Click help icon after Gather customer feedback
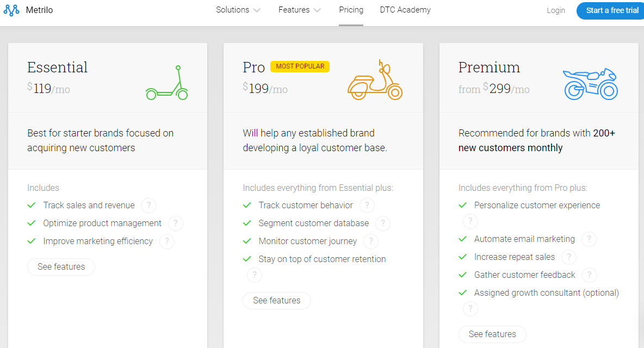 [x=589, y=275]
